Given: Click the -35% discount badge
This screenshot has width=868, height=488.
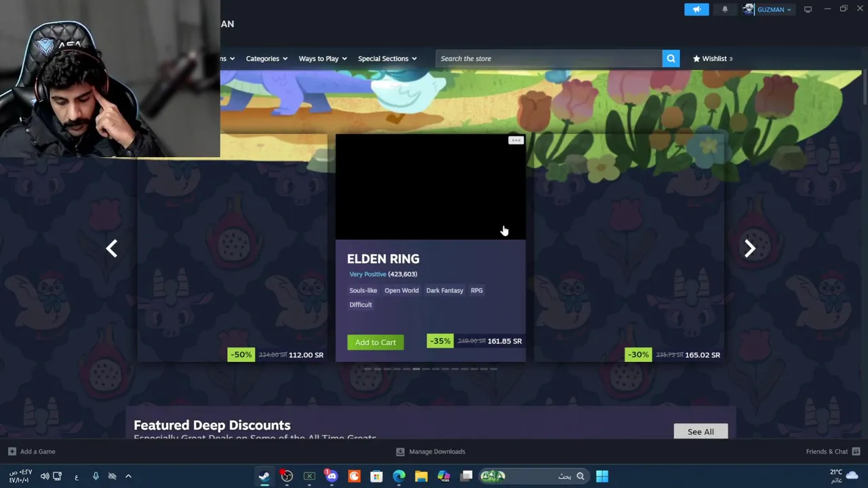Looking at the screenshot, I should point(440,341).
